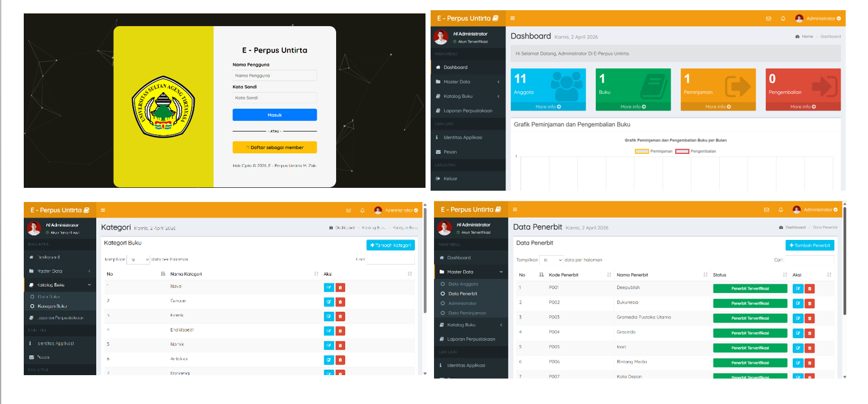Click edit icon for Deepublish publisher row
This screenshot has height=404, width=868.
(x=798, y=289)
